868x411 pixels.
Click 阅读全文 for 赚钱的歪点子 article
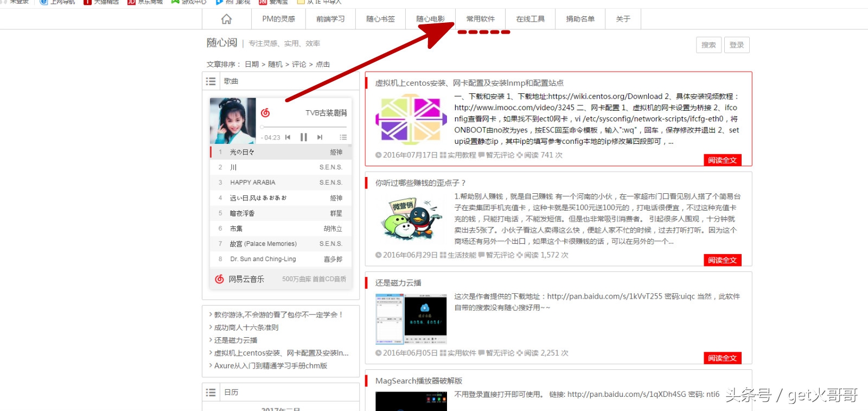pos(722,260)
